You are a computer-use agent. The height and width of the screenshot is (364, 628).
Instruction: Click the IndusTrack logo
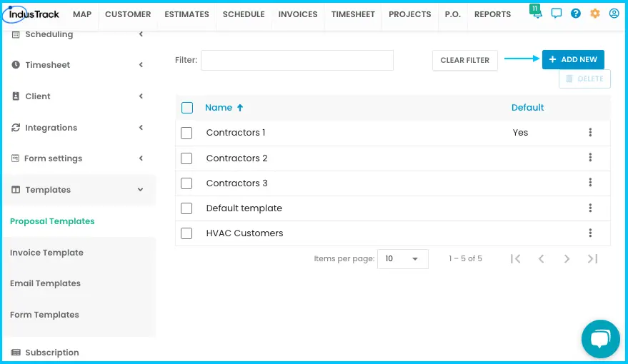(31, 14)
